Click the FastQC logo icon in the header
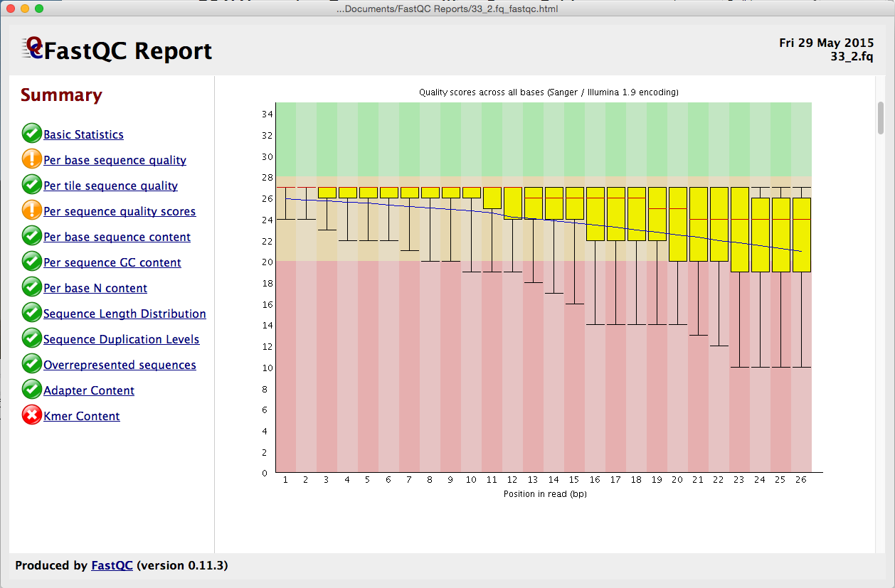Screen dimensions: 895x588 pos(32,48)
